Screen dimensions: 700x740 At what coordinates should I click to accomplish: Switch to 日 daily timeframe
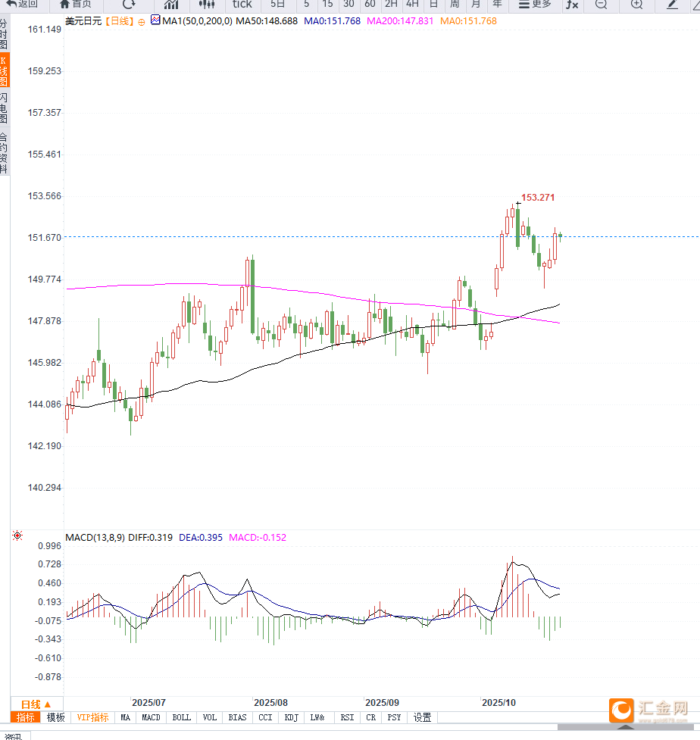pos(433,5)
